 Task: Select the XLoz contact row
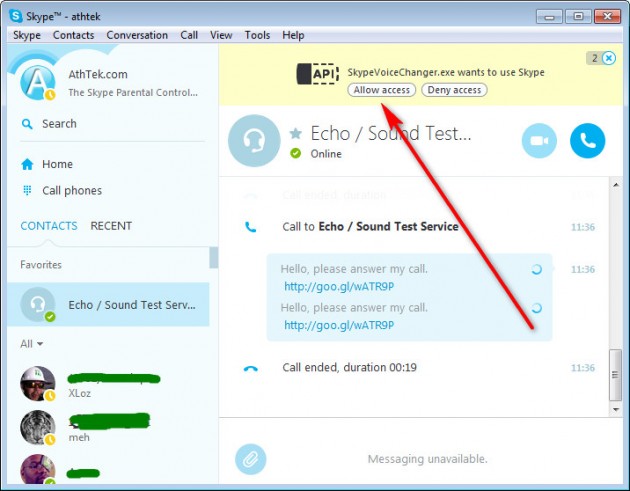(108, 384)
